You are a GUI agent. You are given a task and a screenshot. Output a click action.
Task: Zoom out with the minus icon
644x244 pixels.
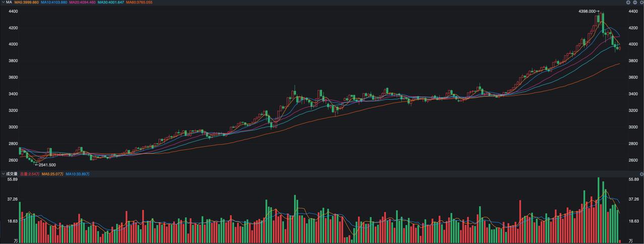click(x=635, y=3)
